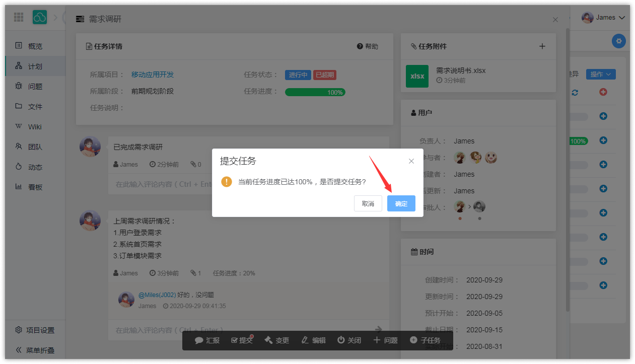The image size is (635, 364).
Task: Click the 任务进度：20% text
Action: pos(234,273)
